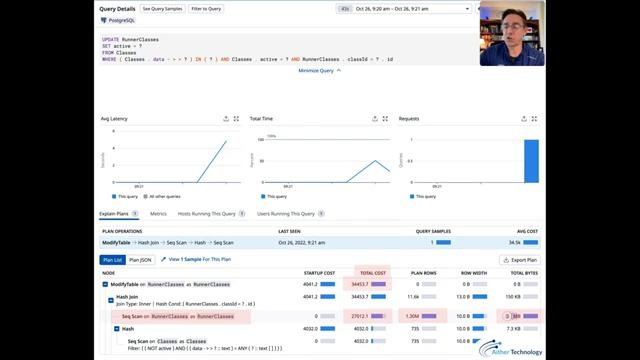640x360 pixels.
Task: Switch to Plan List view
Action: click(112, 260)
